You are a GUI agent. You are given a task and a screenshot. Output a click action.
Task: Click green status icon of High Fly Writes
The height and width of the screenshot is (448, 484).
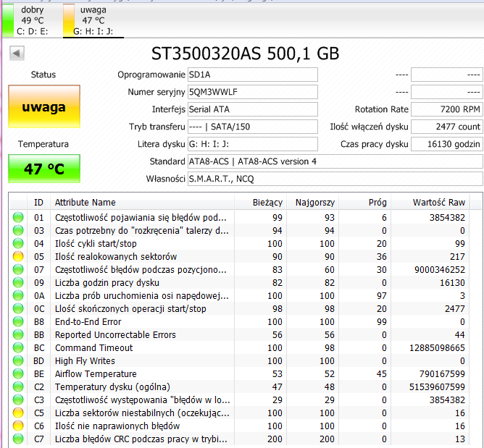point(18,360)
